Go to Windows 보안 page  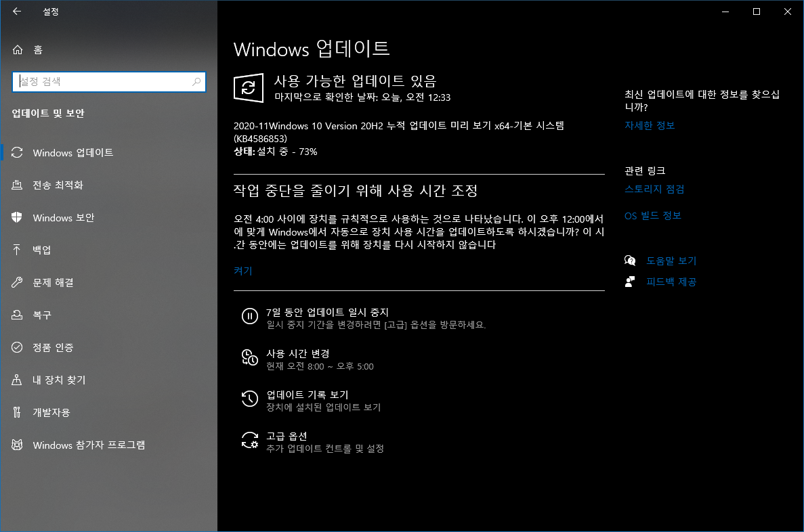click(108, 217)
